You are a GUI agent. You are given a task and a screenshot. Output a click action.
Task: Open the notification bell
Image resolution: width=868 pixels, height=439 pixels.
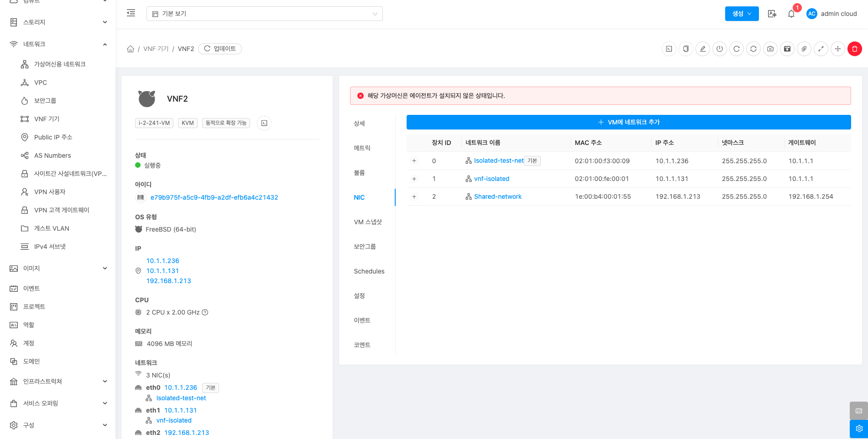click(791, 14)
